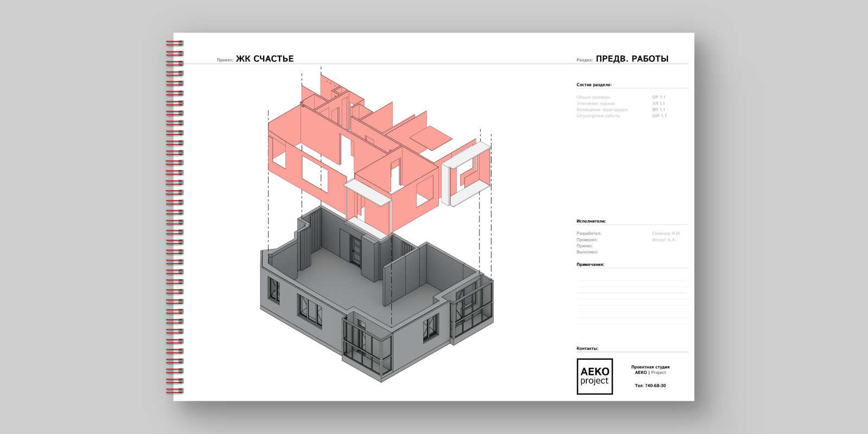This screenshot has height=434, width=868.
Task: Click the white balcony slab over entrance
Action: pos(367,193)
